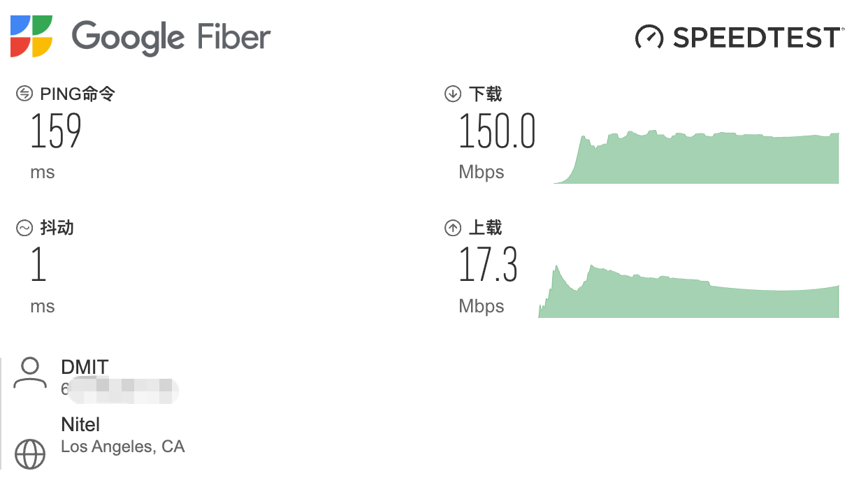Click the Google Fiber wordmark text

coord(171,36)
